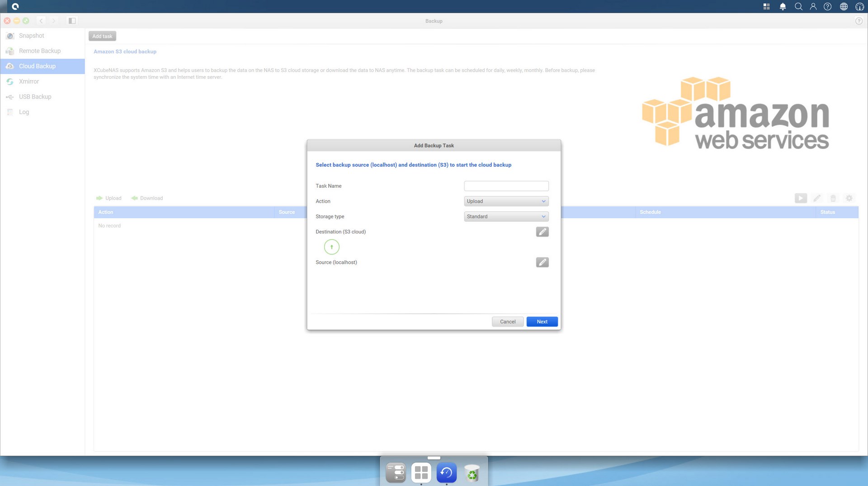Open the top bar help question mark
Image resolution: width=868 pixels, height=486 pixels.
827,6
